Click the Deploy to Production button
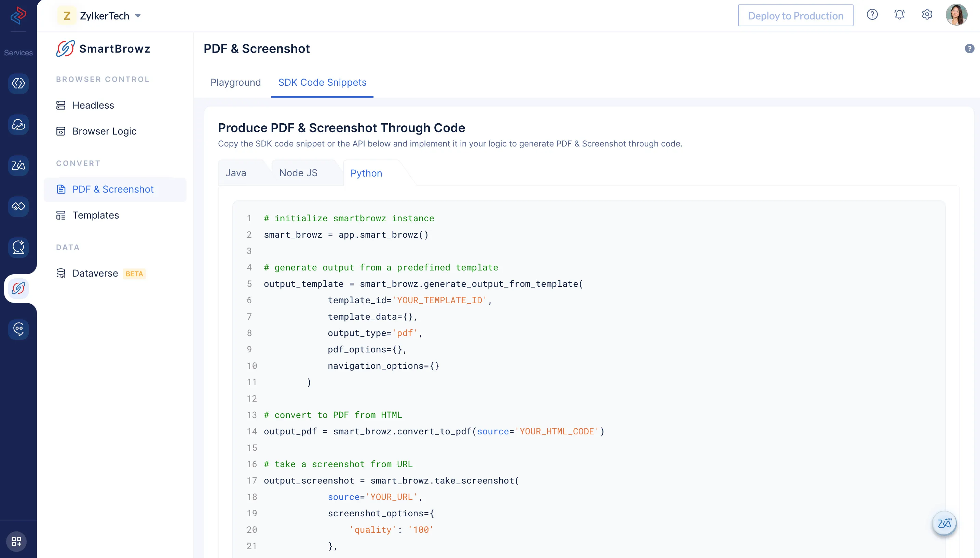Screen dimensions: 980x558 click(x=795, y=15)
